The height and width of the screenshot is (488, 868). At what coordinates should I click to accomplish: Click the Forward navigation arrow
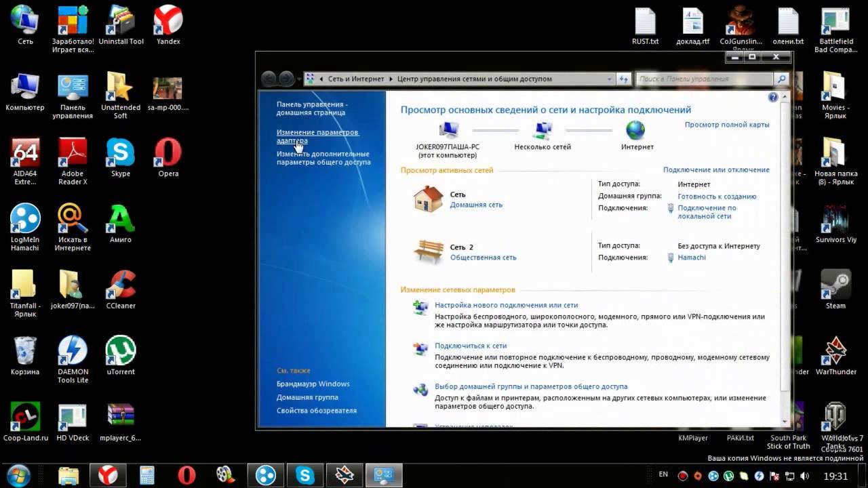click(286, 79)
